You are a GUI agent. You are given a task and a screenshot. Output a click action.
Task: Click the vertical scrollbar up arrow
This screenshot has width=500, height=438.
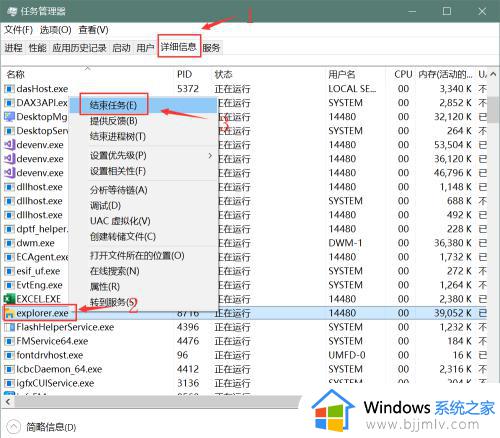pyautogui.click(x=494, y=74)
